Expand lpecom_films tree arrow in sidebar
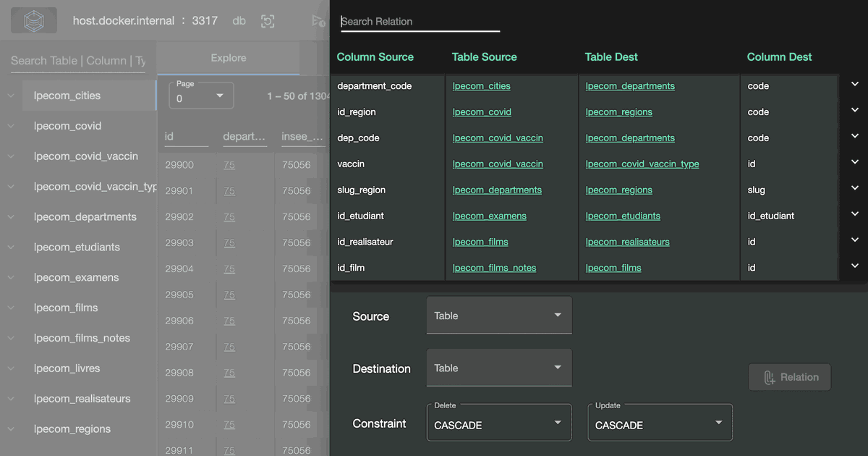 click(11, 308)
